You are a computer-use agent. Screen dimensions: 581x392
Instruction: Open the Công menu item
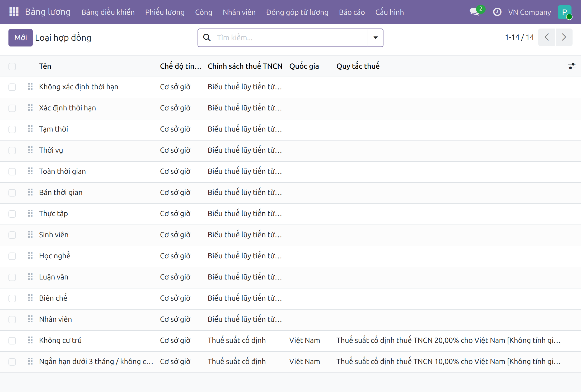(204, 12)
